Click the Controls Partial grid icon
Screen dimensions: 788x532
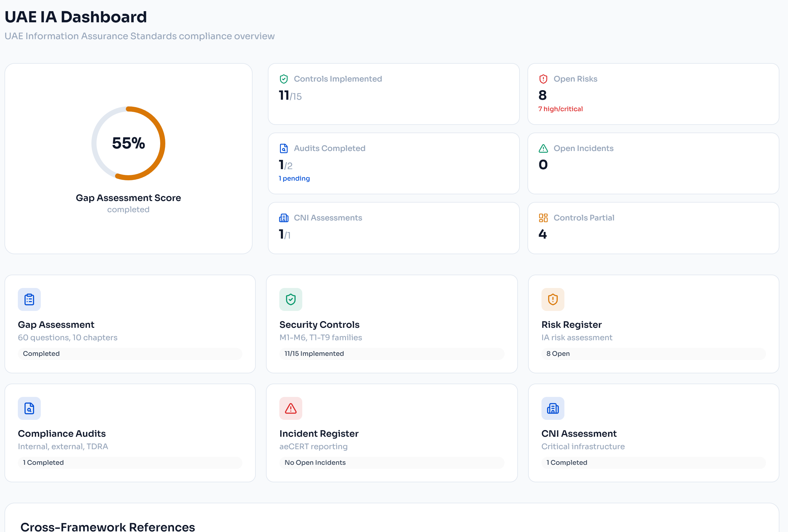pos(543,218)
